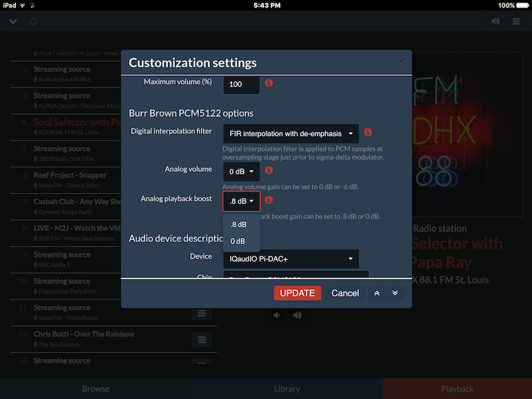
Task: Select Streaming source BBC Radio 1 item
Action: tap(65, 259)
